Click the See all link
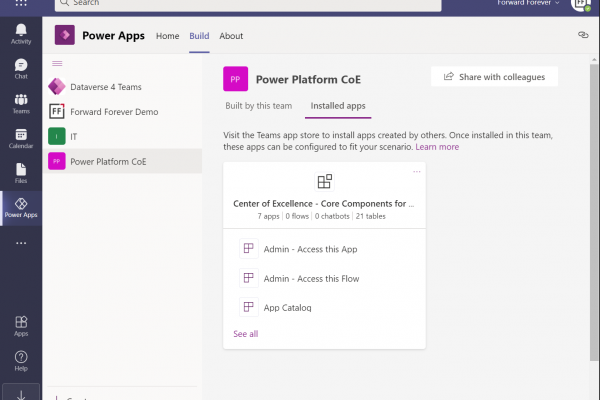Viewport: 600px width, 400px height. 246,334
